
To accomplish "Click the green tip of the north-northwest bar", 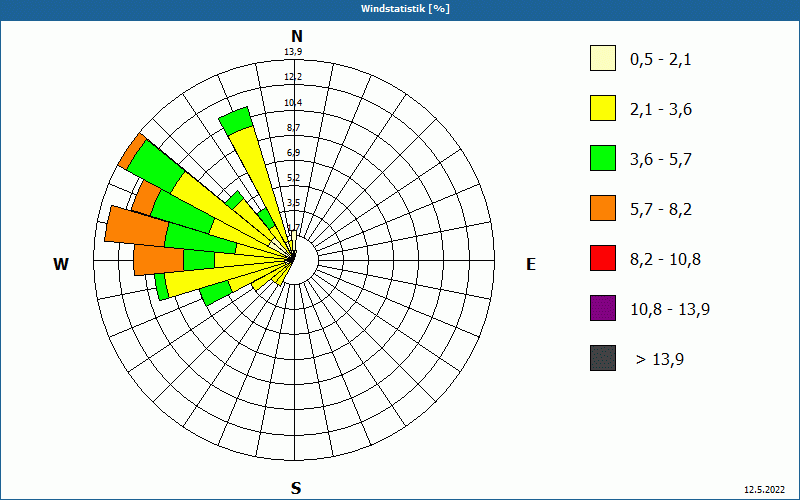I will point(236,121).
